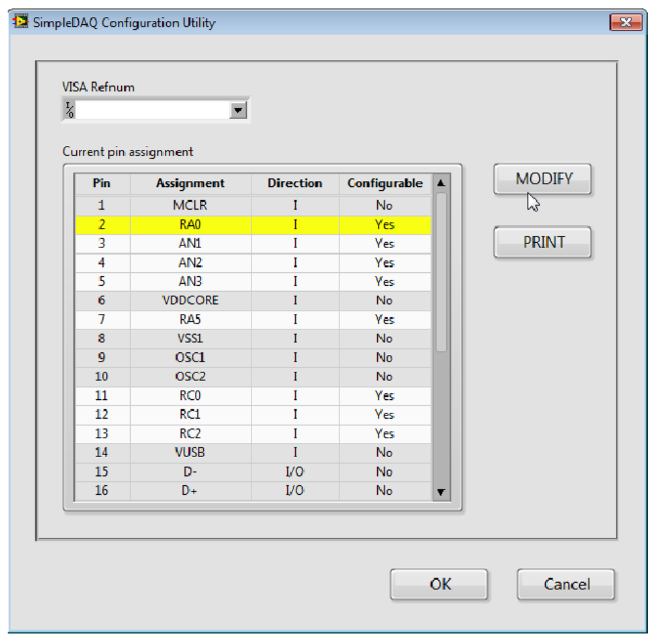Confirm with the OK button
The width and height of the screenshot is (656, 644).
[x=439, y=584]
